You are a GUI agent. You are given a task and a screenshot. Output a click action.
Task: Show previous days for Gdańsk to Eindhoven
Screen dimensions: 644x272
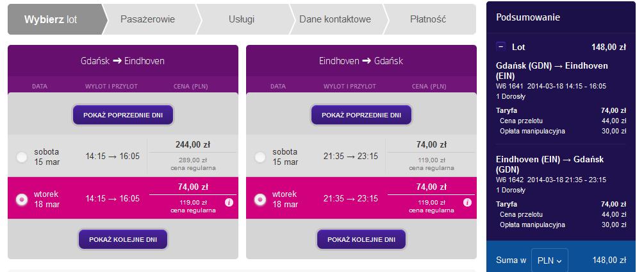pyautogui.click(x=123, y=115)
